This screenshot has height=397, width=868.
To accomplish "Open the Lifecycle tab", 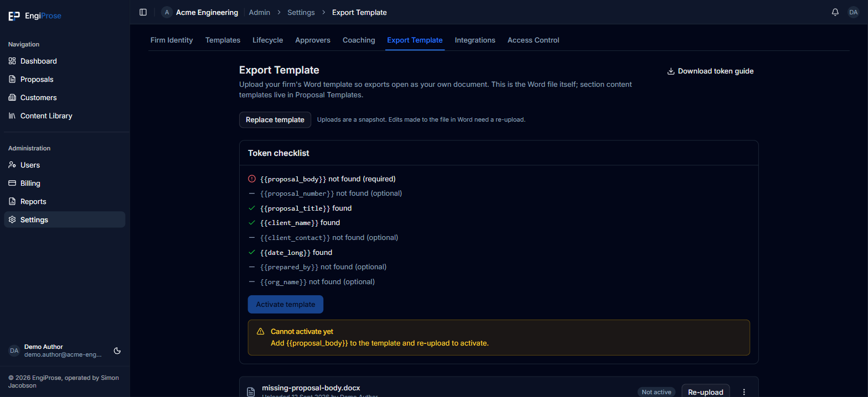I will tap(268, 40).
